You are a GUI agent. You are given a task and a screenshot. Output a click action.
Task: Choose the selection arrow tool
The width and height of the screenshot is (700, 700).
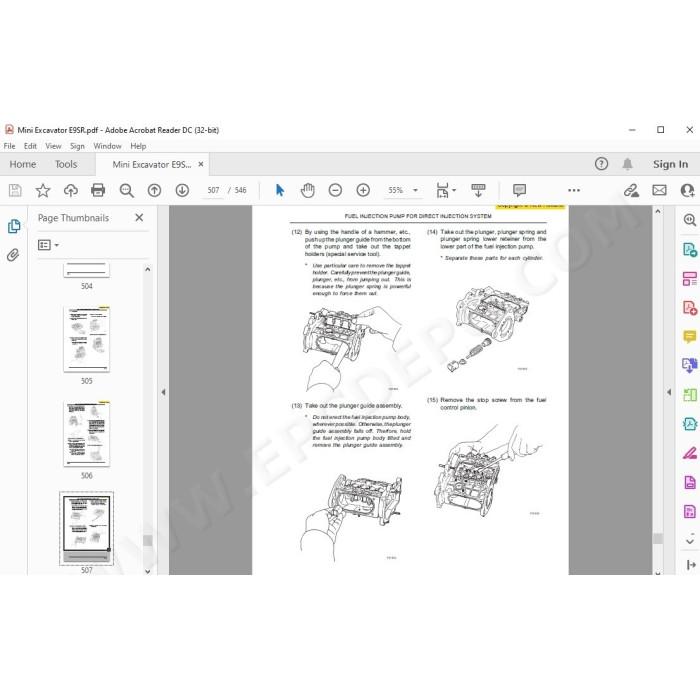(280, 191)
